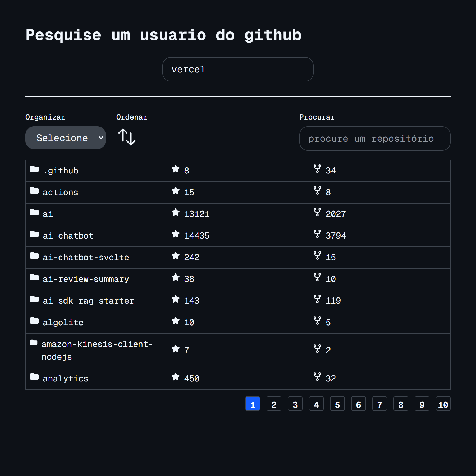Click the star icon in algolite row

tap(176, 321)
